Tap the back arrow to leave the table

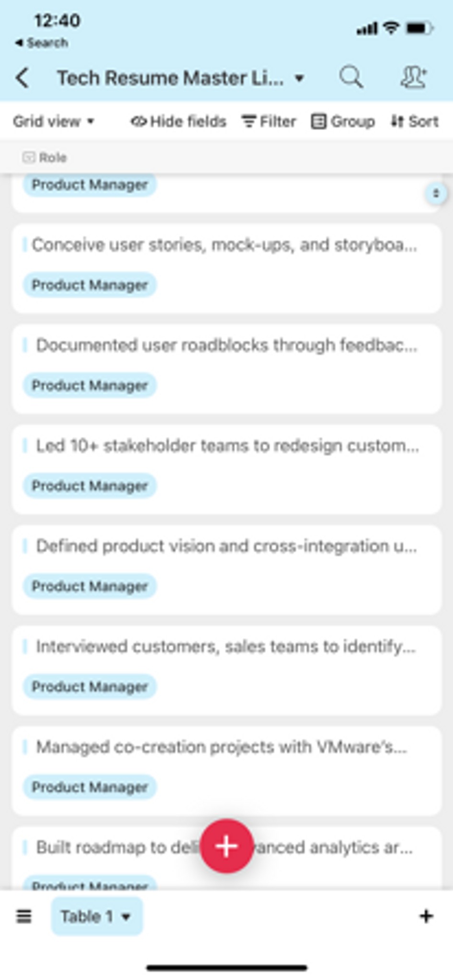tap(23, 78)
